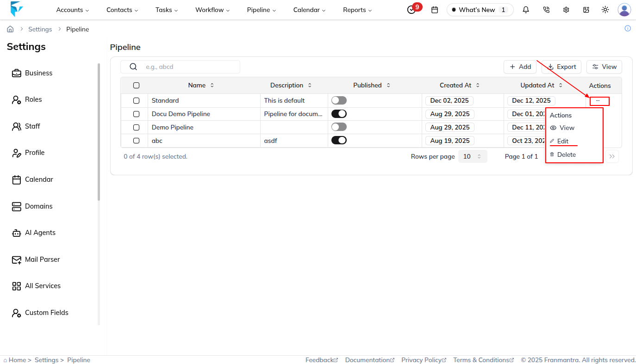
Task: Expand the Workflow menu
Action: [212, 10]
